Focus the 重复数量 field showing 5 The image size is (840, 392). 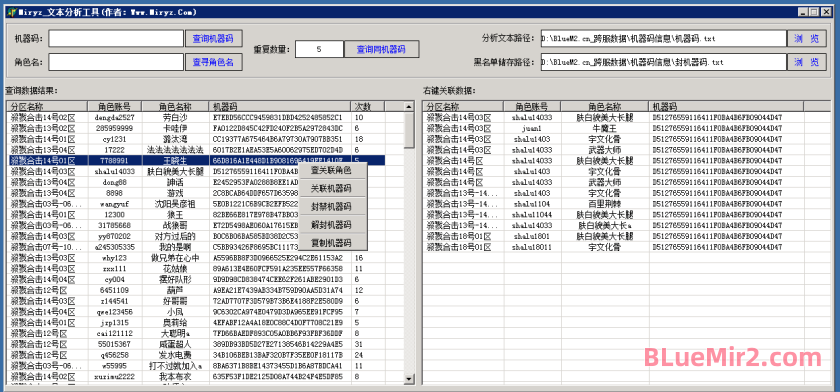(x=319, y=49)
